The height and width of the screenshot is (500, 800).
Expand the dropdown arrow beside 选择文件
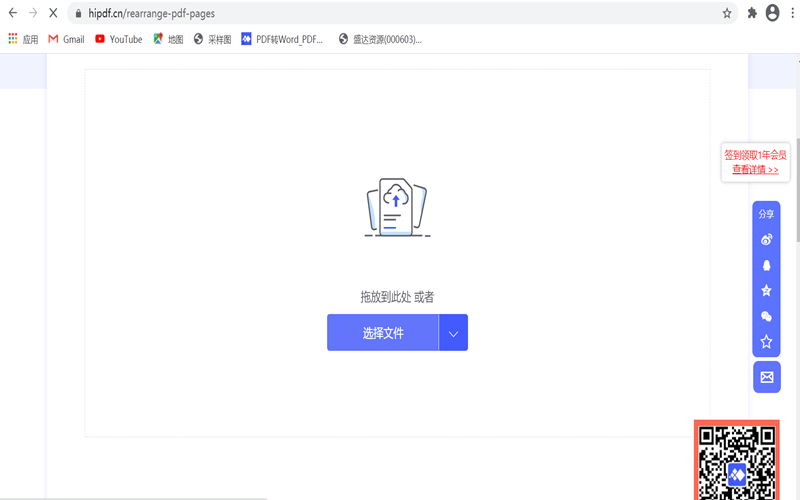[x=453, y=333]
